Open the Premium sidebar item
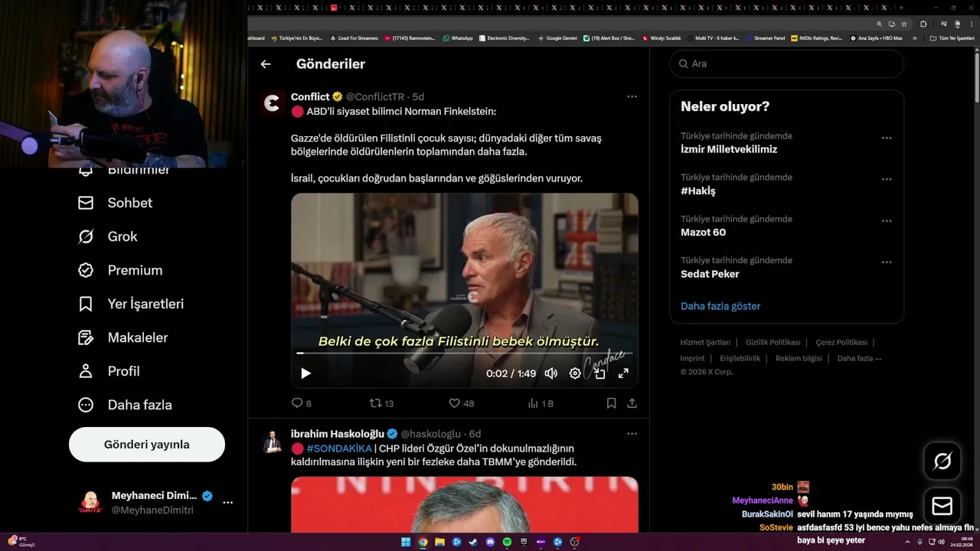 (120, 270)
